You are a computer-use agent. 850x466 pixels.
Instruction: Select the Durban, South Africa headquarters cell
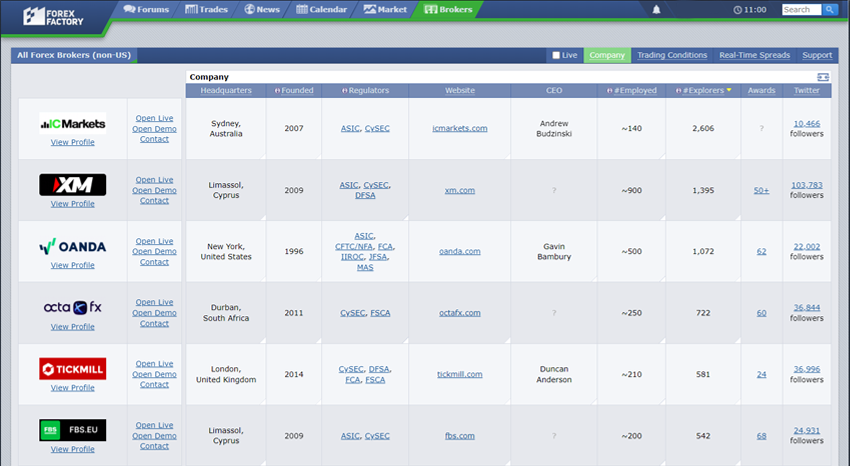coord(226,313)
